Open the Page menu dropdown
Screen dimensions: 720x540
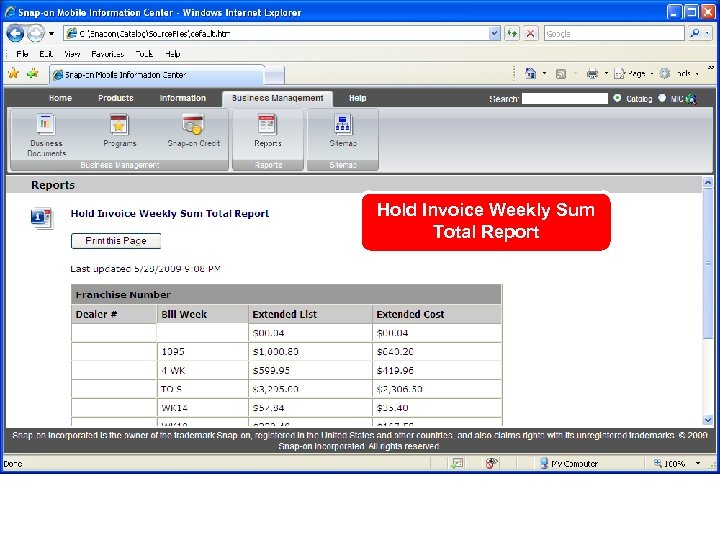pos(633,73)
